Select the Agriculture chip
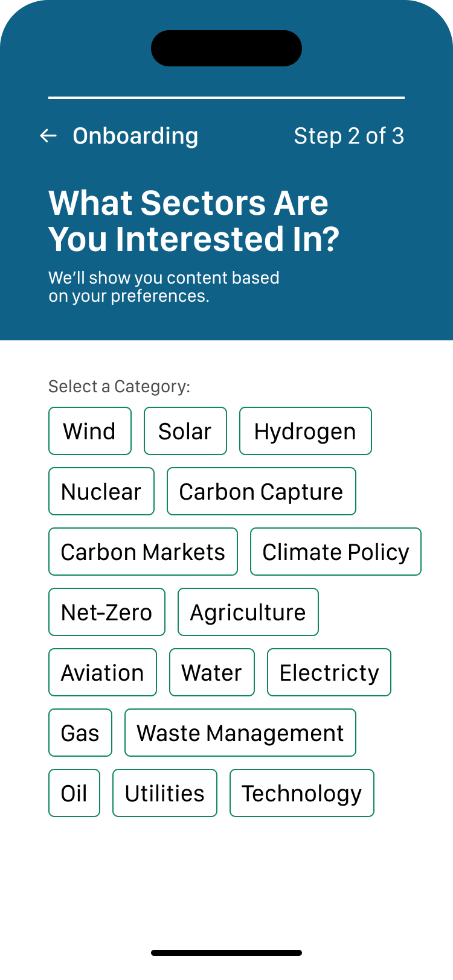453x980 pixels. point(248,612)
